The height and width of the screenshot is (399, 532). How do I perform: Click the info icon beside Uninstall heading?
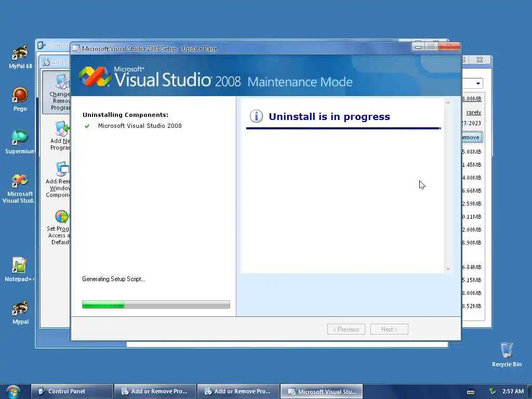pyautogui.click(x=256, y=116)
